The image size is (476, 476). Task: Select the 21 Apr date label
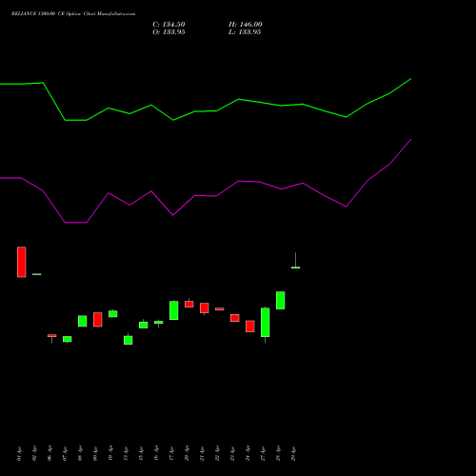click(x=202, y=453)
